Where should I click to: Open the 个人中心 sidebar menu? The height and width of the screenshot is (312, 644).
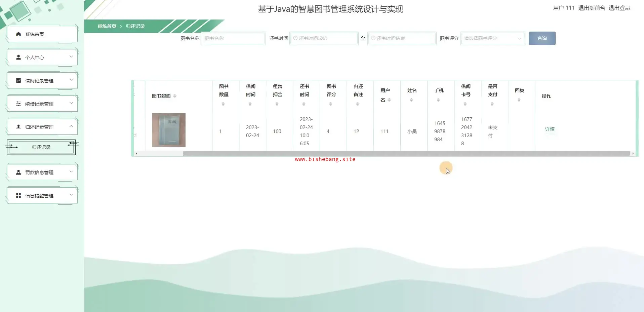point(42,57)
